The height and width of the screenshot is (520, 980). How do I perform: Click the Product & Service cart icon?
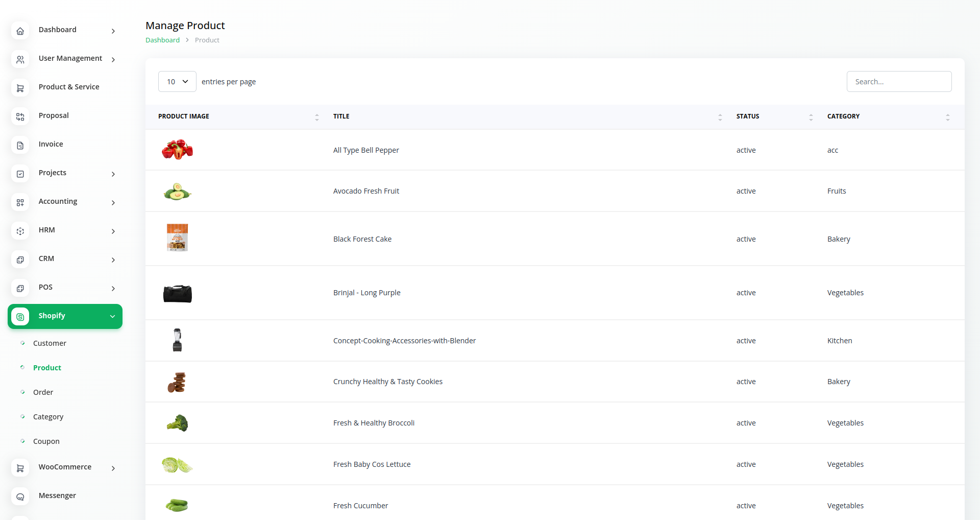pyautogui.click(x=20, y=88)
